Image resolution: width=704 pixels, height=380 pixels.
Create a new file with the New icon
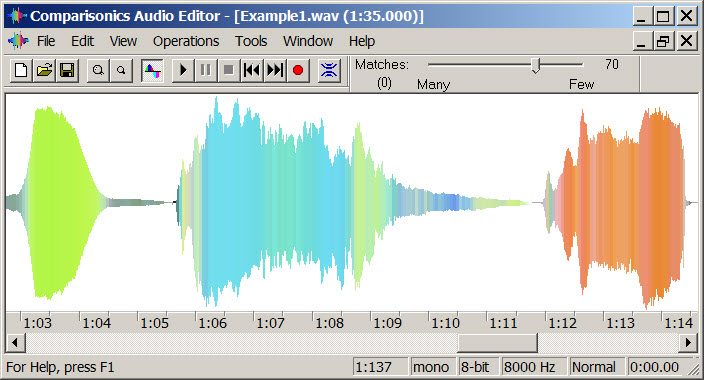coord(21,71)
